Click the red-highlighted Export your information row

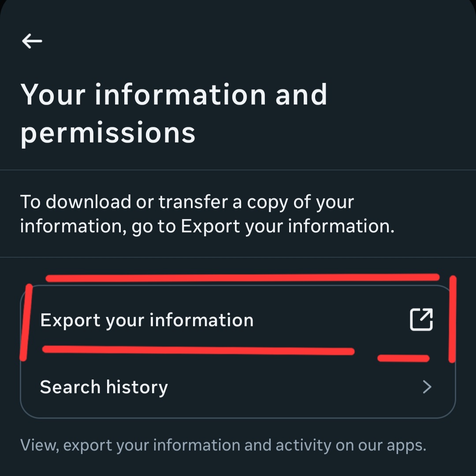click(176, 319)
